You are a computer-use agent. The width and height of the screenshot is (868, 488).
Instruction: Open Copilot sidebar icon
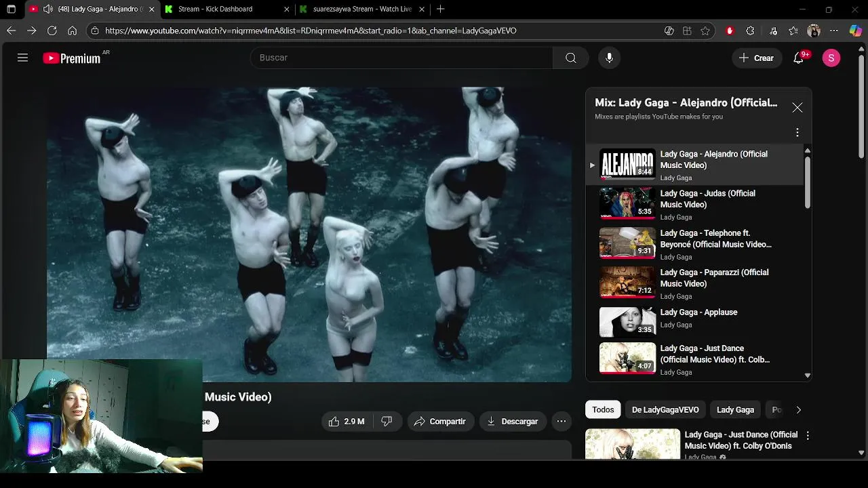click(x=856, y=30)
